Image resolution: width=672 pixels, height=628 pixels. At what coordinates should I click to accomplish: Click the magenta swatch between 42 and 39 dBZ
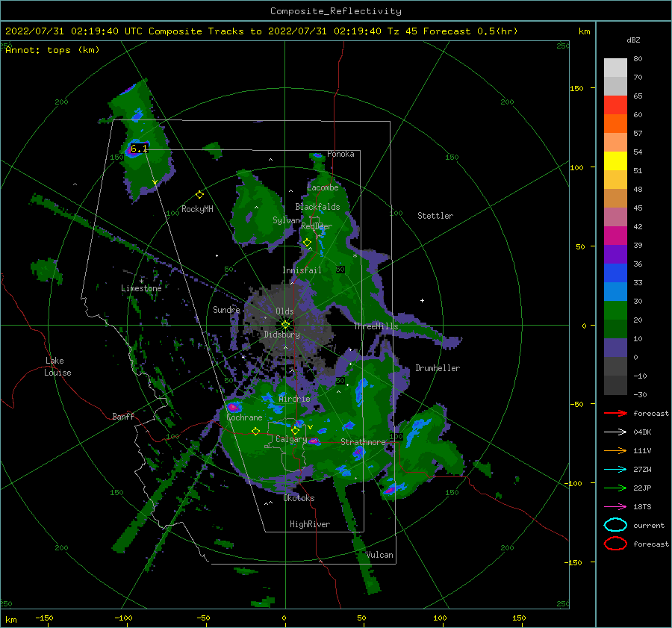[x=615, y=236]
